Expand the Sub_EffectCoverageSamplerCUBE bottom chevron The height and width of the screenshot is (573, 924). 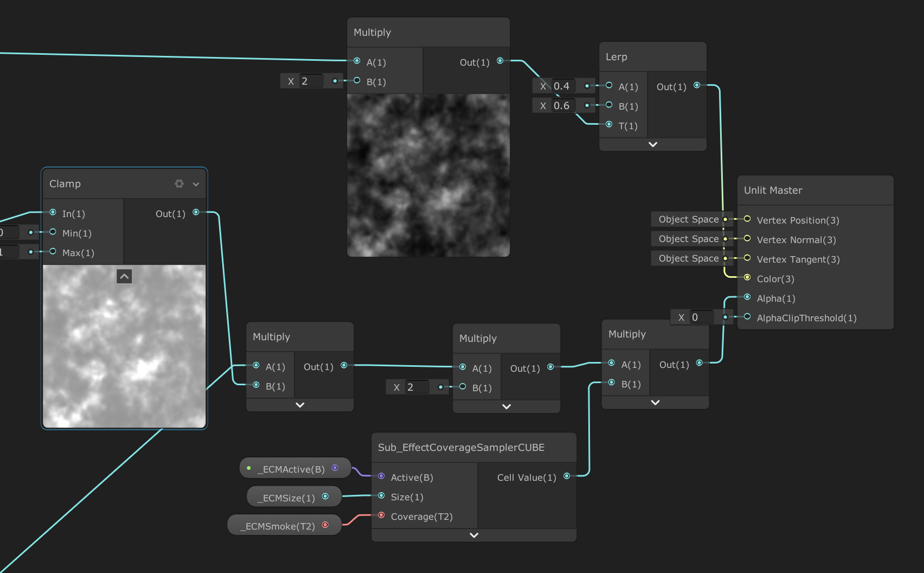point(473,535)
